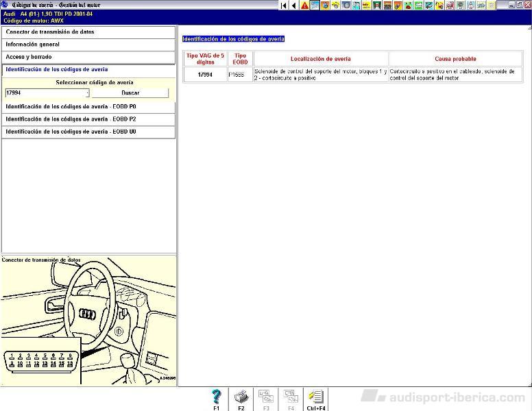Select Información general in the left menu
This screenshot has height=411, width=532.
(x=88, y=45)
